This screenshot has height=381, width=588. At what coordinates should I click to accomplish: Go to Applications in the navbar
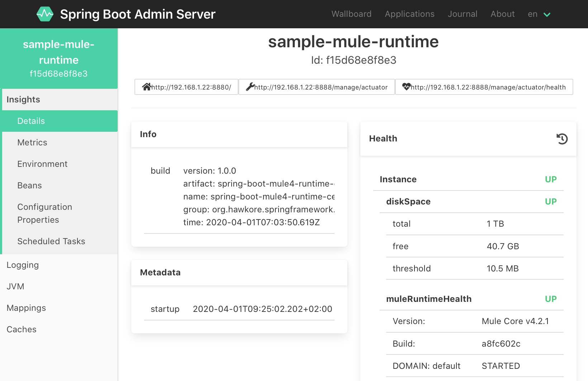click(x=409, y=14)
